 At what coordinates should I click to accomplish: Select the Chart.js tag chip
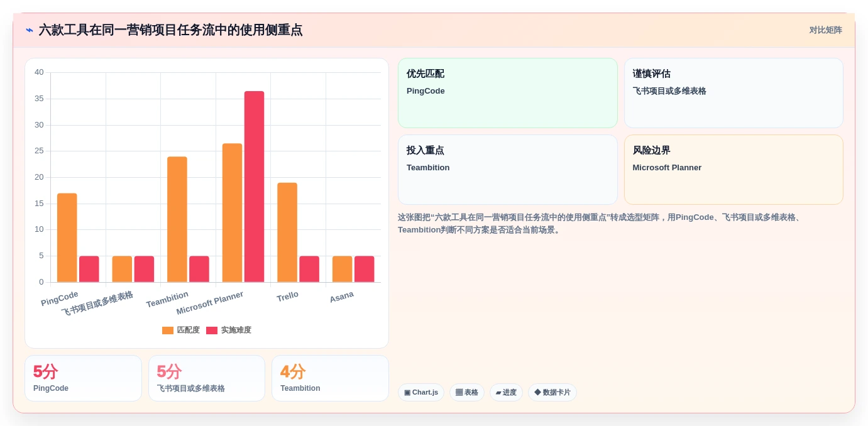pyautogui.click(x=421, y=392)
